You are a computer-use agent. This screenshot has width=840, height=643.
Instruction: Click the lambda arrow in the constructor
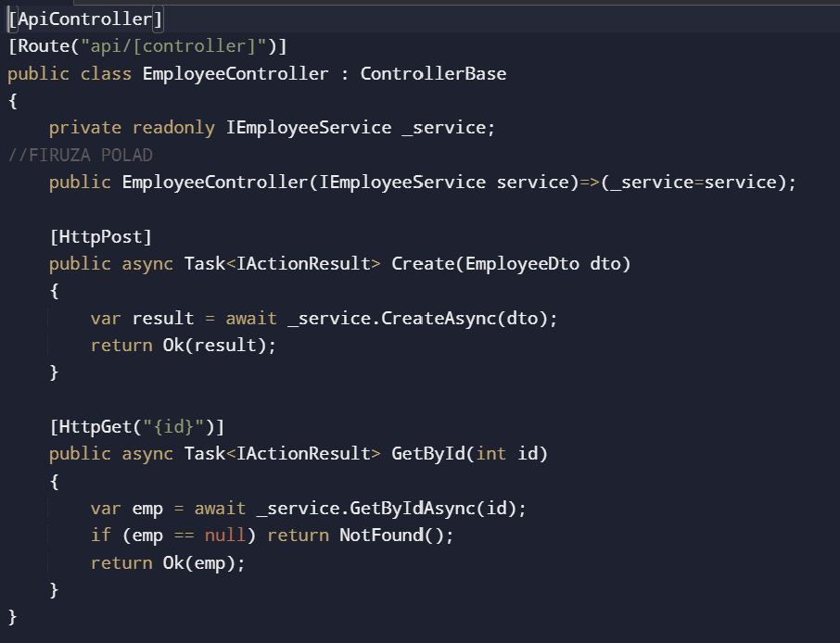(590, 183)
